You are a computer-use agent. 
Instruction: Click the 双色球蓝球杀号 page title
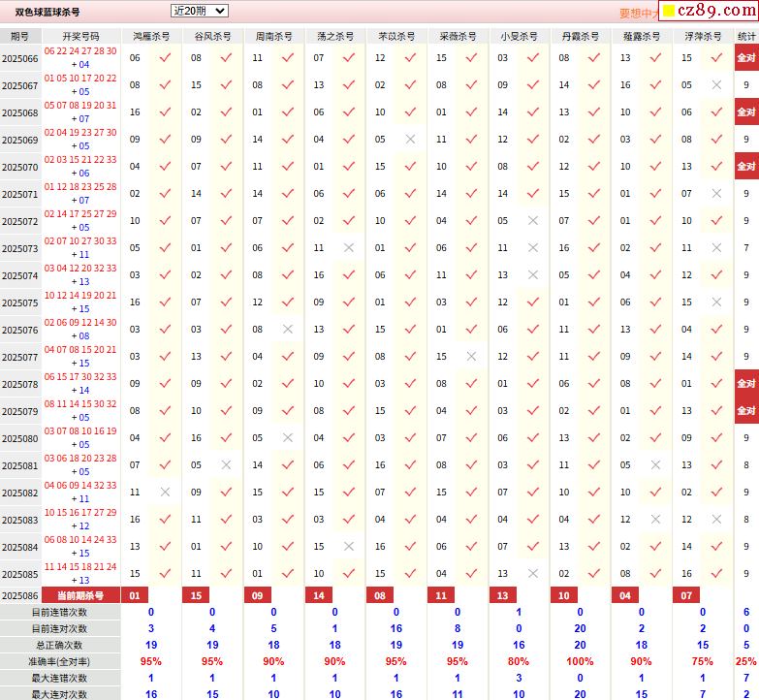click(x=47, y=12)
